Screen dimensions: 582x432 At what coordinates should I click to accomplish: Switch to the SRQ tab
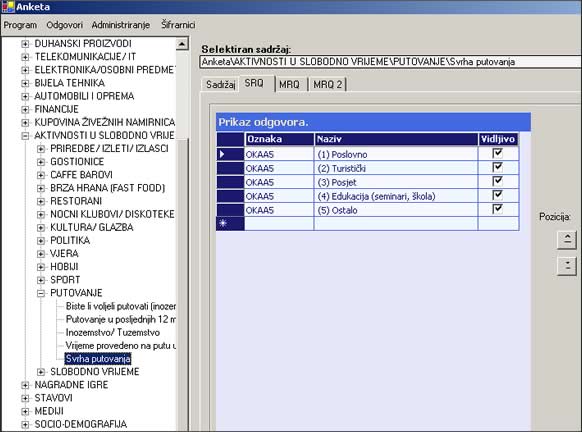pos(255,83)
